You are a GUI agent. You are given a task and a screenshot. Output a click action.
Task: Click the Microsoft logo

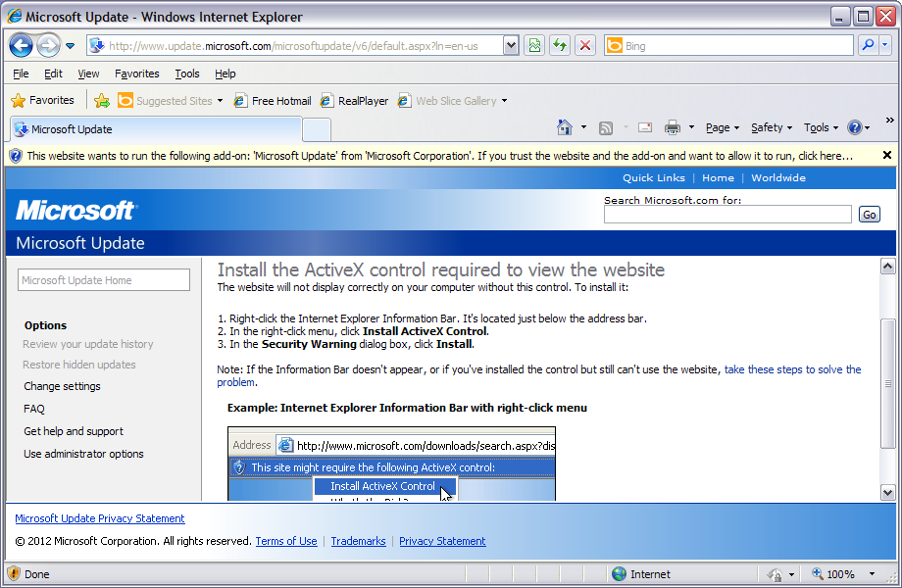point(75,211)
